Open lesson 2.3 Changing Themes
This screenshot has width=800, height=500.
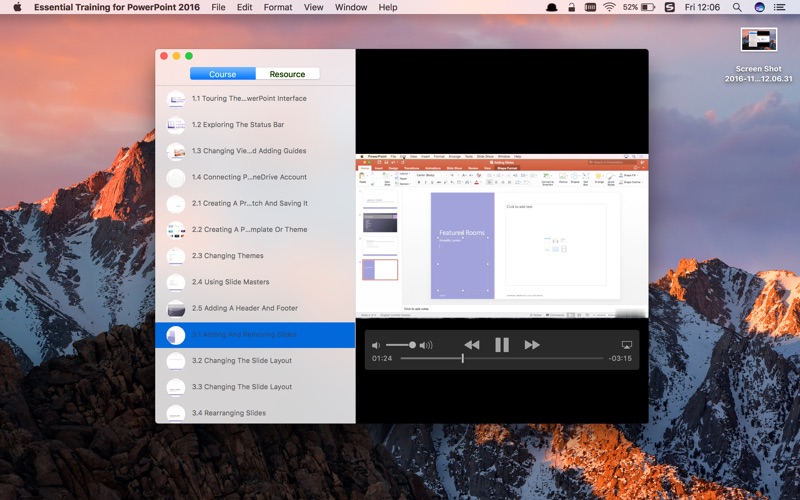pyautogui.click(x=255, y=256)
